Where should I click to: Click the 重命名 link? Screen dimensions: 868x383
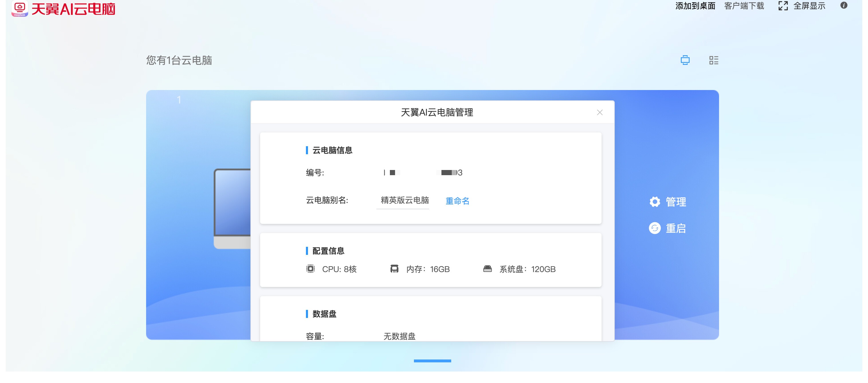[457, 201]
